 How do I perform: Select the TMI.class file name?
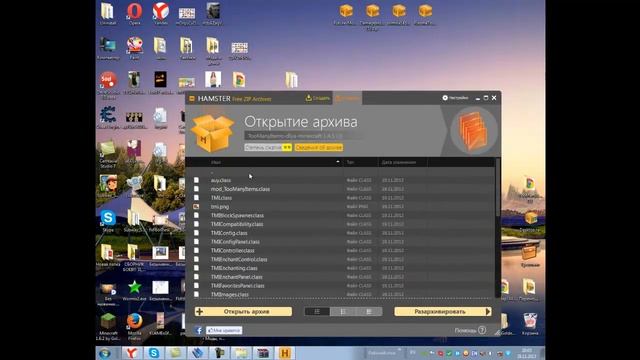(x=221, y=198)
